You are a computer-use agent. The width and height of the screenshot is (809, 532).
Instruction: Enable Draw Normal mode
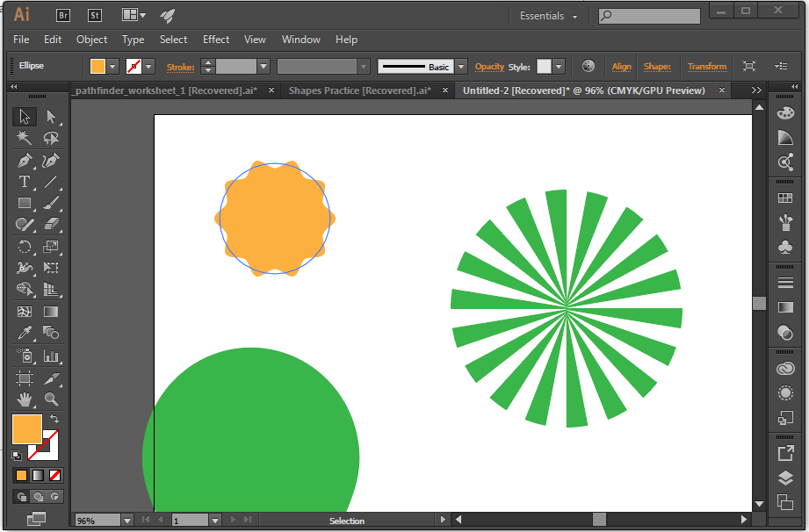tap(22, 497)
